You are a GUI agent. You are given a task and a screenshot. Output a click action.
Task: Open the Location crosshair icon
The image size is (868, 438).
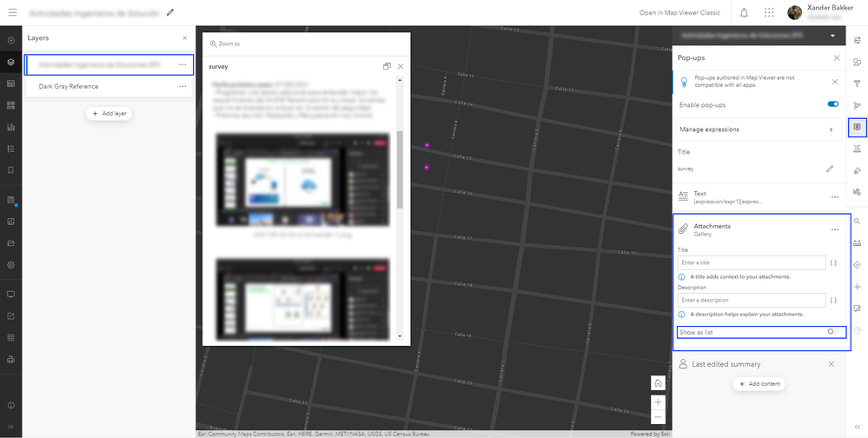click(x=857, y=286)
